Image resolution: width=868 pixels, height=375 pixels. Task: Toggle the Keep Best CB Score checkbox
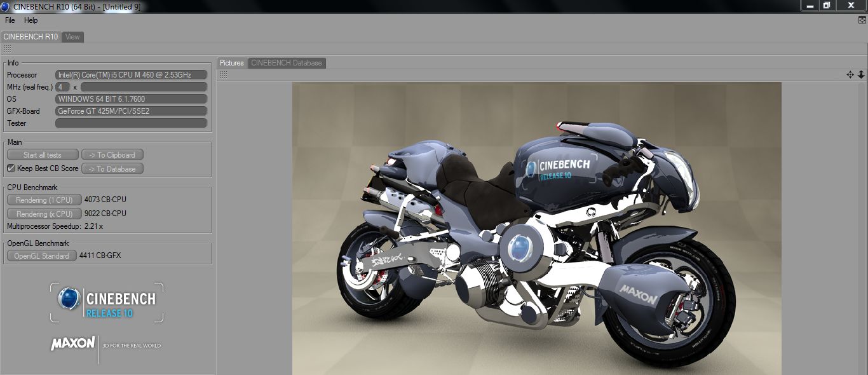(x=11, y=168)
